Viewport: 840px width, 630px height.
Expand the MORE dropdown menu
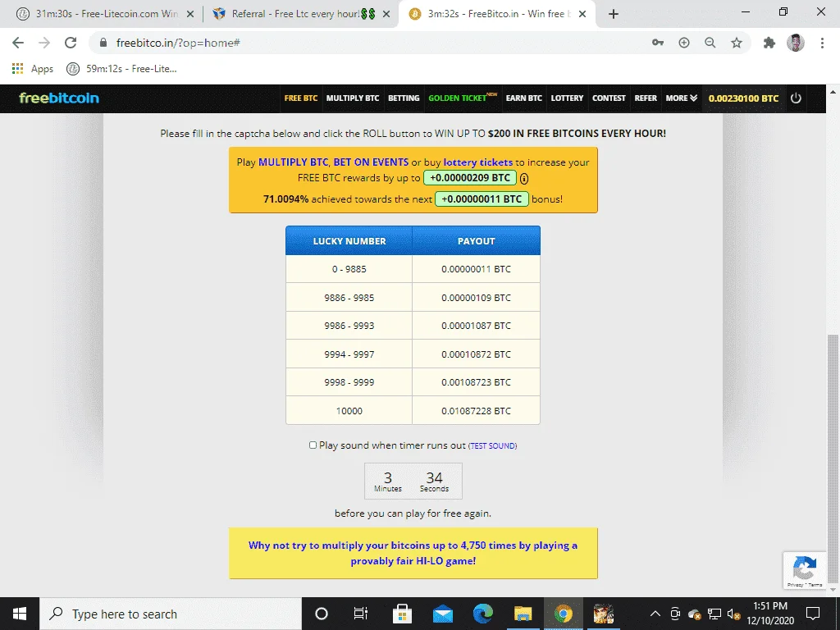[682, 98]
